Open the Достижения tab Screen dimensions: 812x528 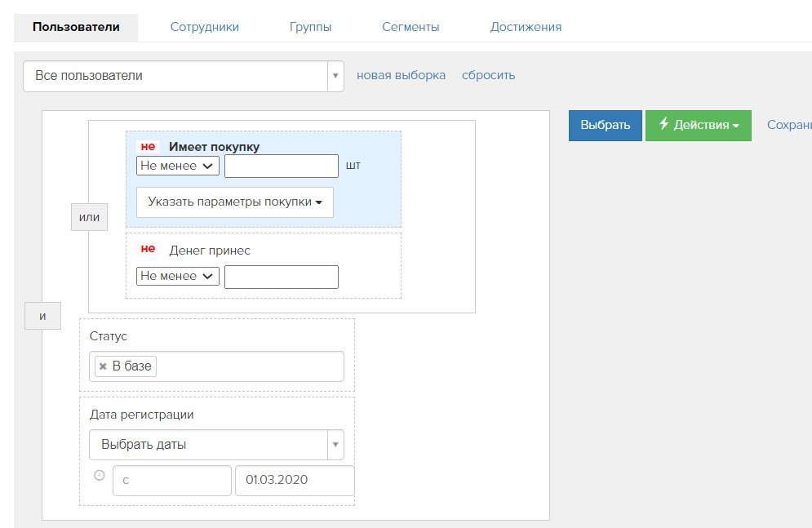coord(526,27)
